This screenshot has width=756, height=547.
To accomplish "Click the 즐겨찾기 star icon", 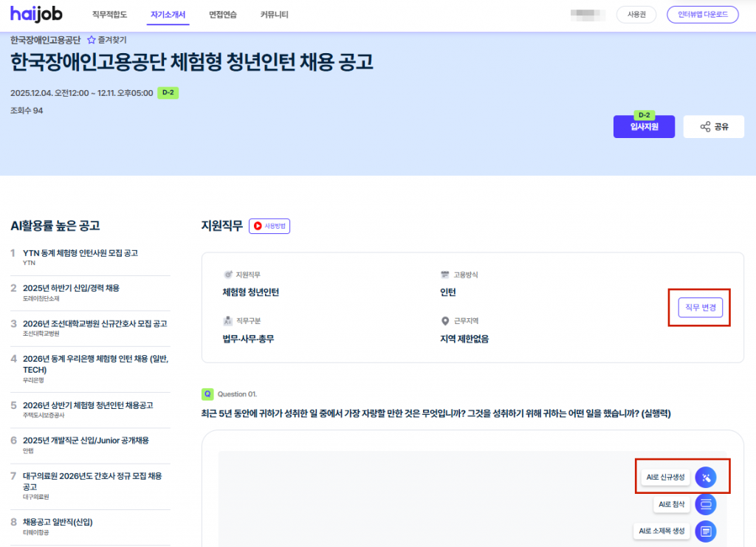I will tap(92, 40).
